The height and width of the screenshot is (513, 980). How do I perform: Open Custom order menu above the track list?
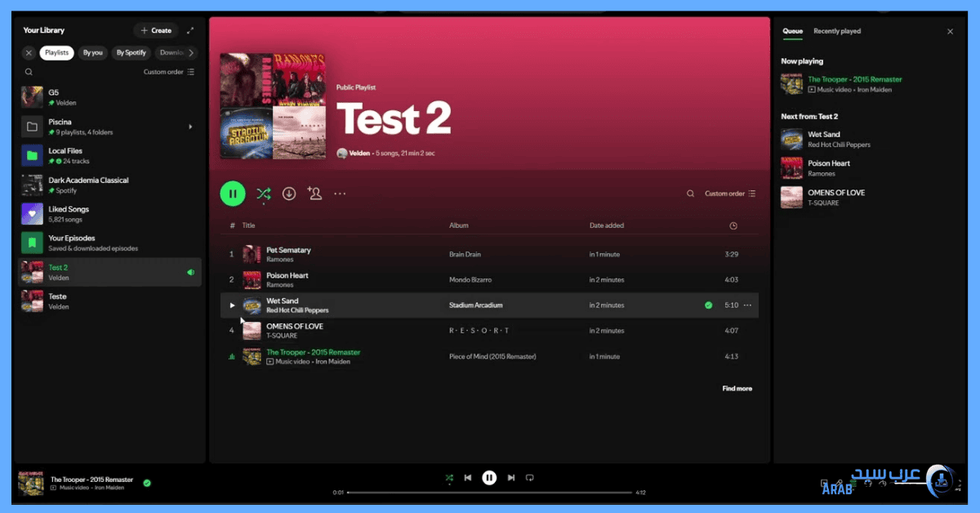pos(730,194)
